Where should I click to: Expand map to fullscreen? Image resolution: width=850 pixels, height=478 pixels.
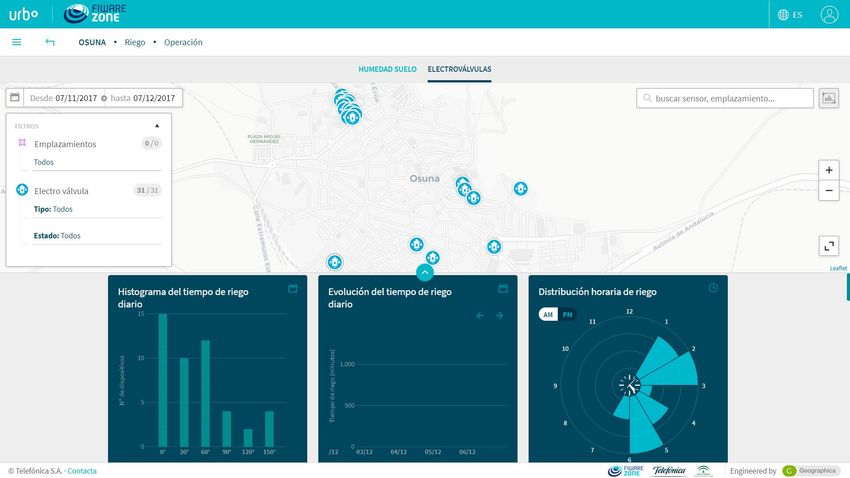(x=828, y=247)
